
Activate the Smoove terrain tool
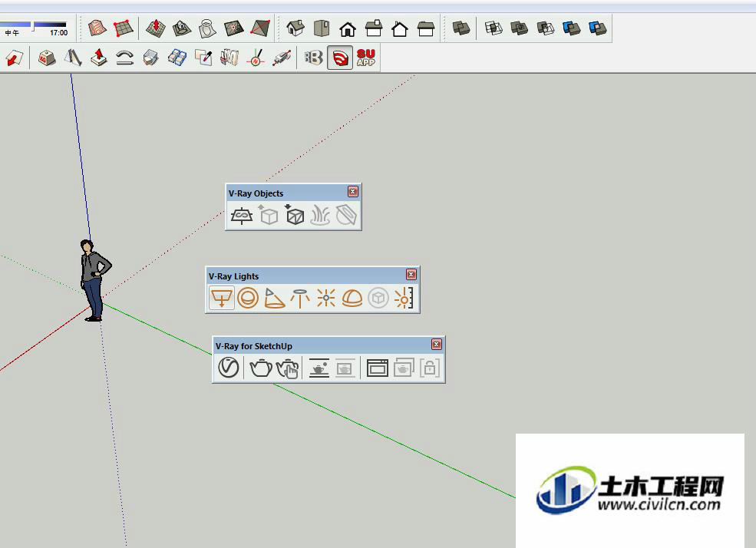[156, 28]
